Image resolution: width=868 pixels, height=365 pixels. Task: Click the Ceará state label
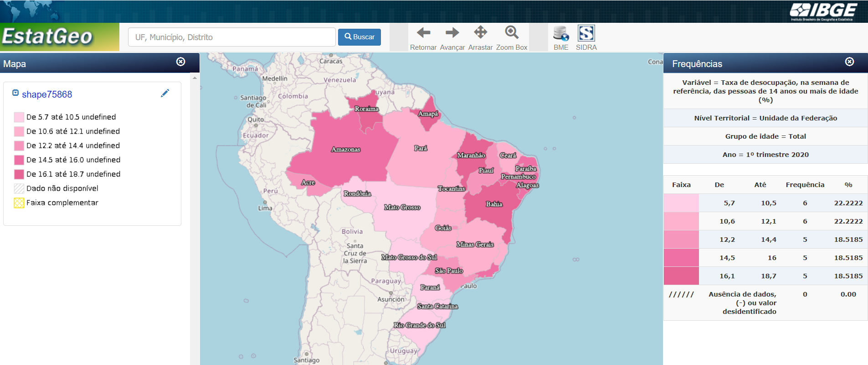coord(508,155)
